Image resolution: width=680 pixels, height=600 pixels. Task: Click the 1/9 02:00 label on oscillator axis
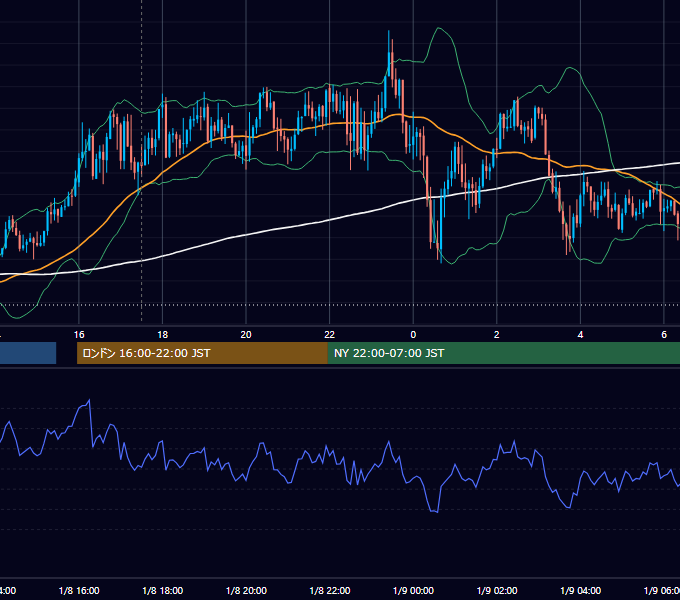497,591
